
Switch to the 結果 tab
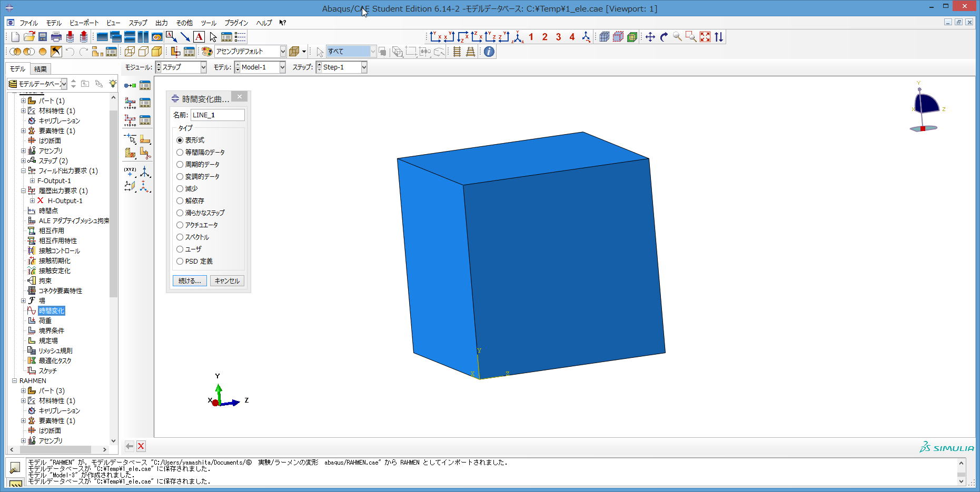coord(41,69)
